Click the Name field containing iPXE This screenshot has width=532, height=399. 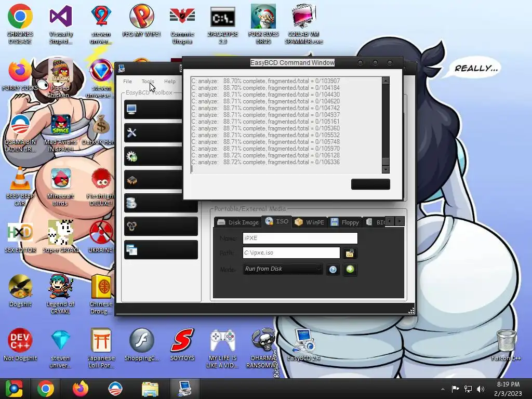[300, 238]
